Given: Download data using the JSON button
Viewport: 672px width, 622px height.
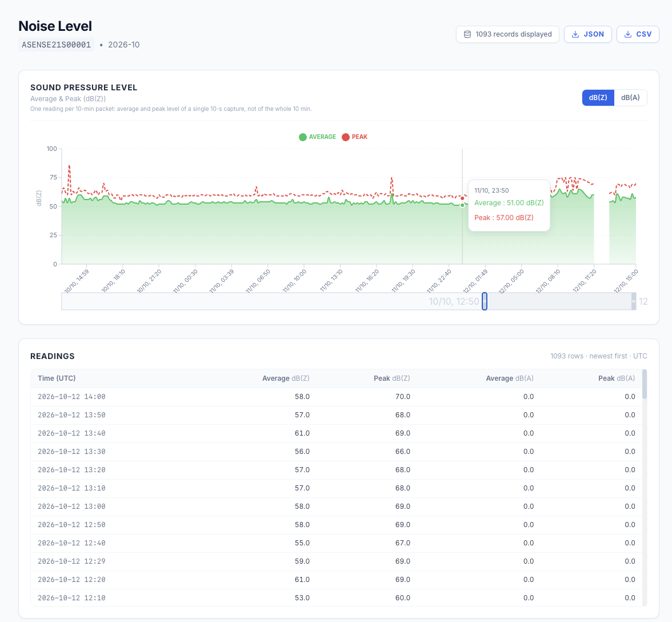Looking at the screenshot, I should tap(587, 34).
